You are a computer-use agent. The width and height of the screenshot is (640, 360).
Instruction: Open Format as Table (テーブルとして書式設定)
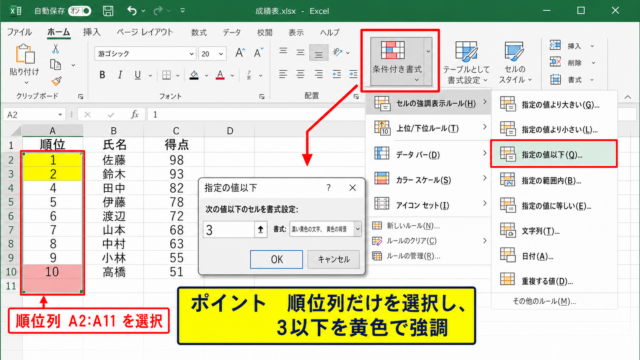(467, 62)
